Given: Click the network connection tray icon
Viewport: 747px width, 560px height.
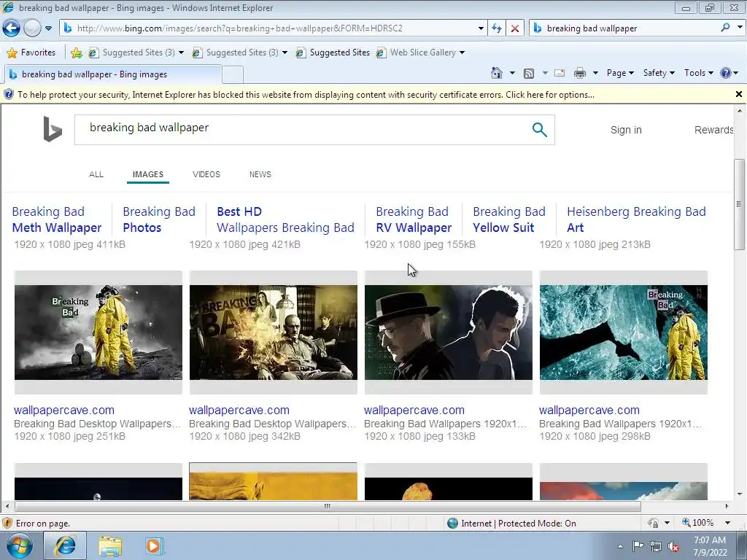Looking at the screenshot, I should pos(656,546).
